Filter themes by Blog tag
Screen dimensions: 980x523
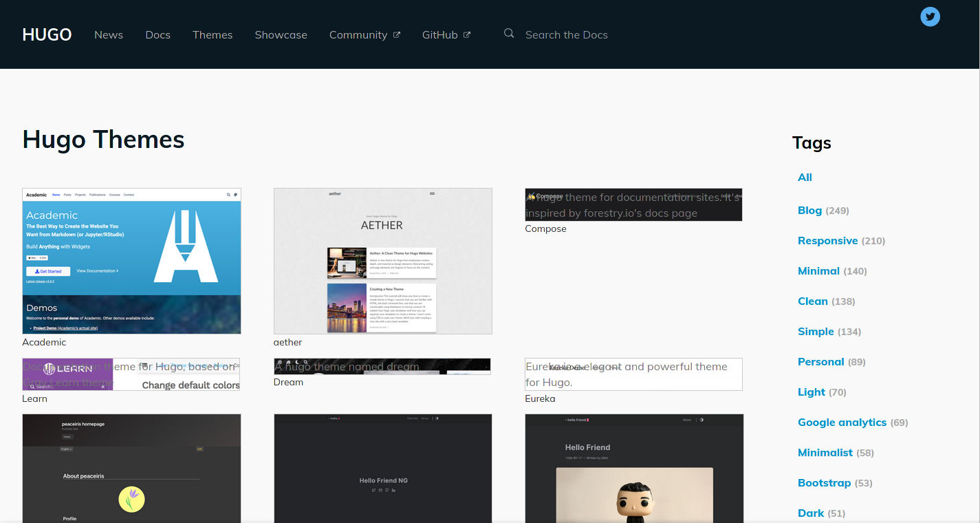(x=809, y=211)
